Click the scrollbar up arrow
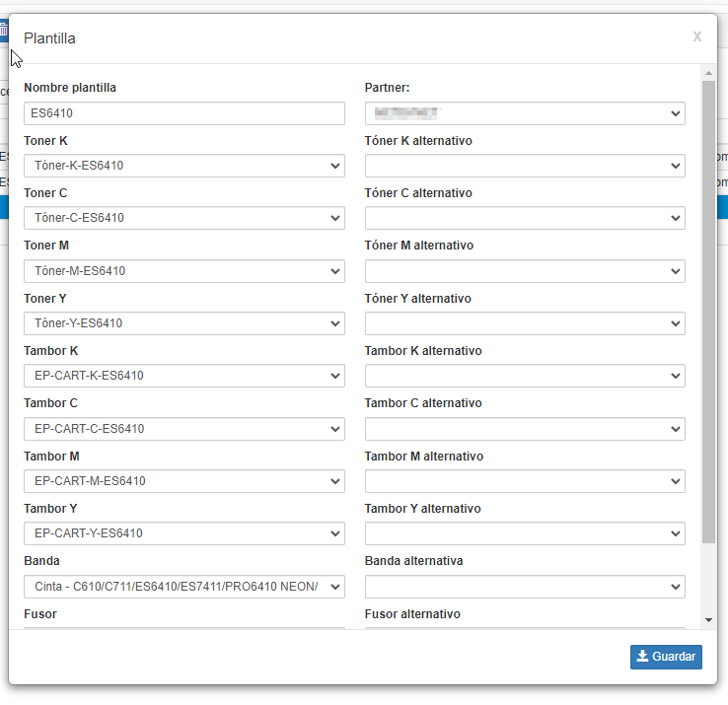Viewport: 728px width, 705px height. (x=708, y=73)
